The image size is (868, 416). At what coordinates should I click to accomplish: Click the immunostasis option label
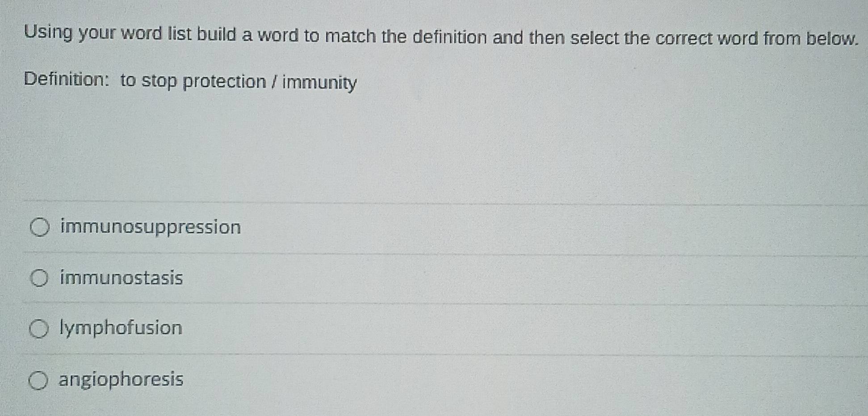pyautogui.click(x=121, y=278)
